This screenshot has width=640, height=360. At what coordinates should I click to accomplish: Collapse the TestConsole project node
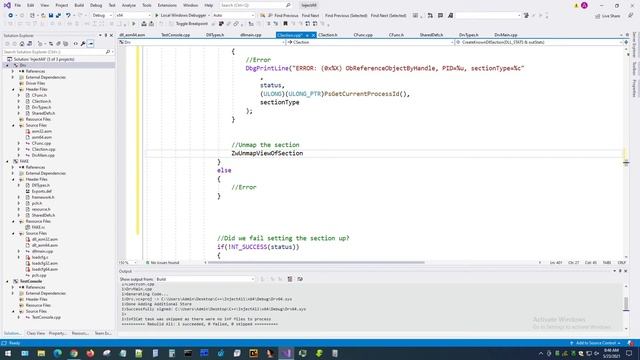8,281
